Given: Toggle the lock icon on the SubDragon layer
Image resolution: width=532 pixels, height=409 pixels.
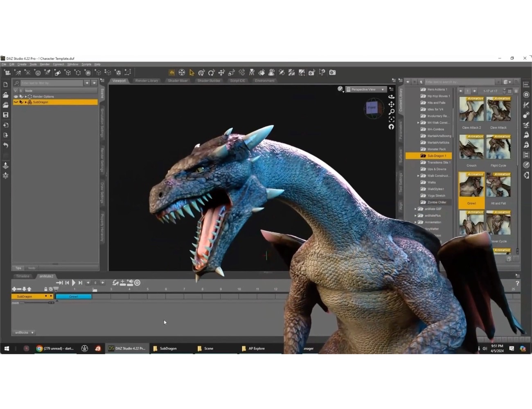Looking at the screenshot, I should coord(45,296).
